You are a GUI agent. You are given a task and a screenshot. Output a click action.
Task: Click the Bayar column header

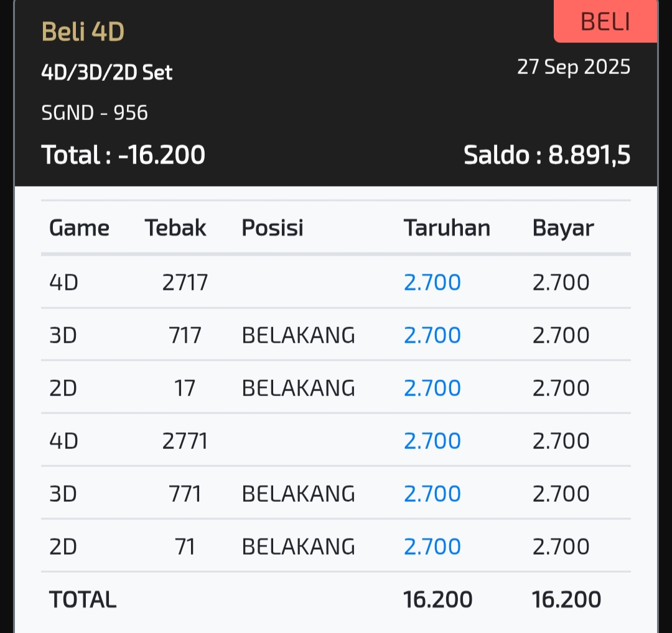(x=563, y=228)
